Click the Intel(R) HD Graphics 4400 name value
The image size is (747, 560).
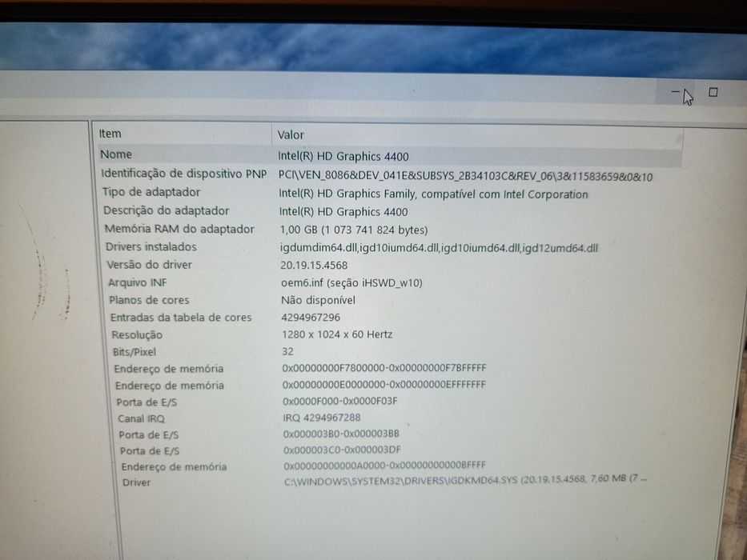(x=343, y=156)
